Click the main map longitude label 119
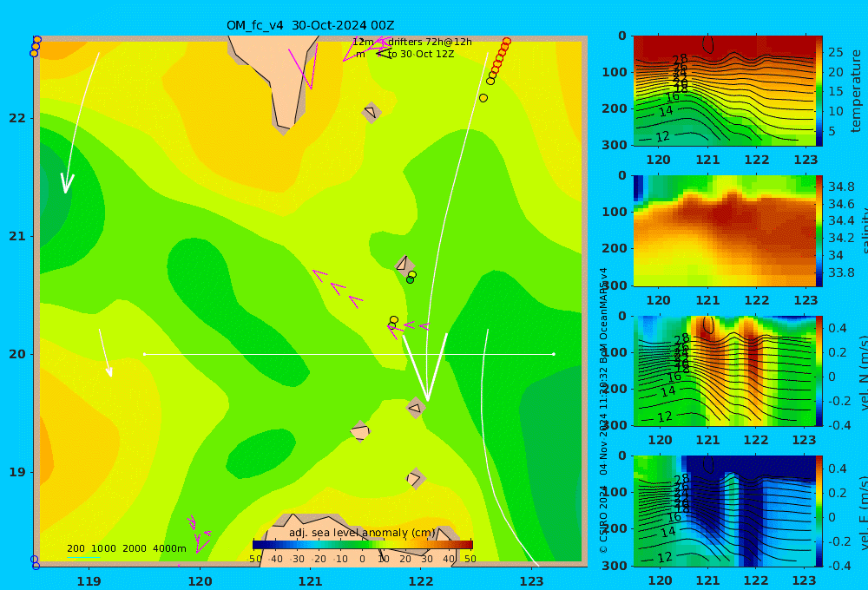 89,581
